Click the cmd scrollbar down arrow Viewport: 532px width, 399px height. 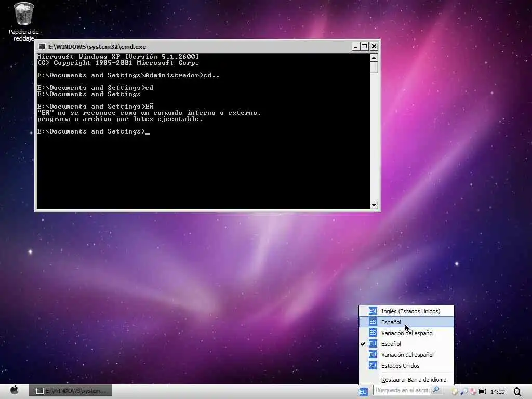tap(374, 205)
